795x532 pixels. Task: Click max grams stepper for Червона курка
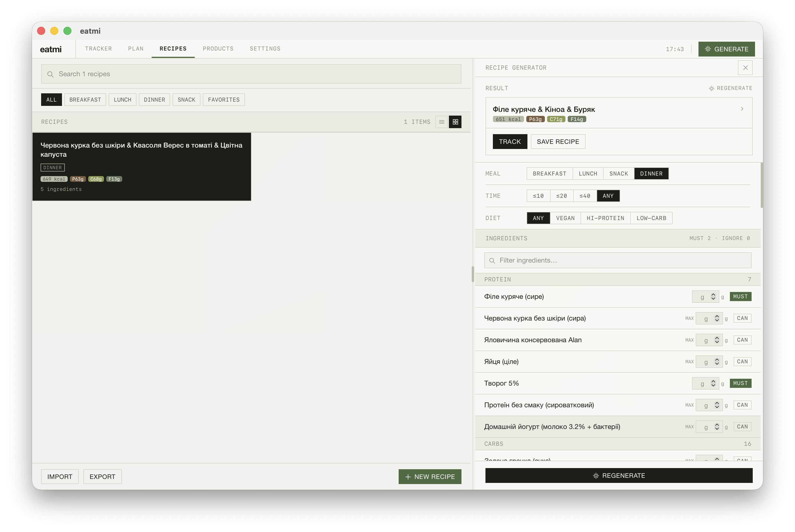click(717, 318)
